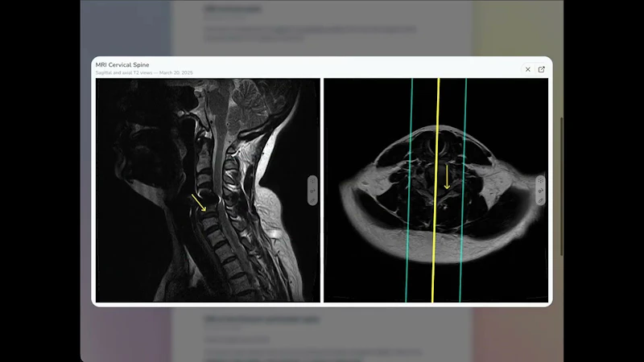
Task: Click dotted-circle tool on axial image
Action: 540,180
